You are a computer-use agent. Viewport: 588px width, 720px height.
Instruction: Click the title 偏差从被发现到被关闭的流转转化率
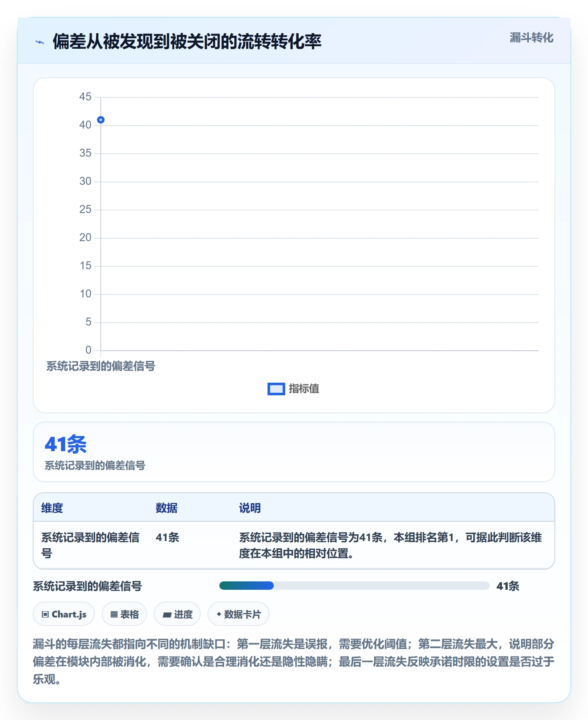click(x=187, y=42)
